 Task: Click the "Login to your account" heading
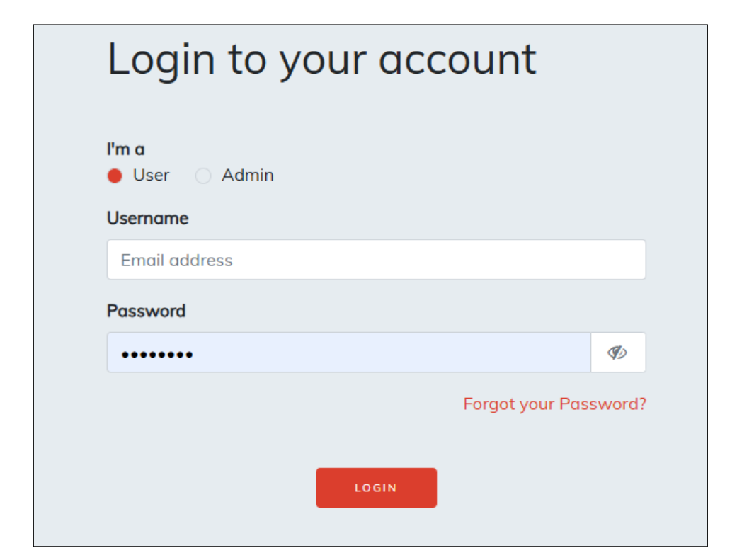[321, 59]
